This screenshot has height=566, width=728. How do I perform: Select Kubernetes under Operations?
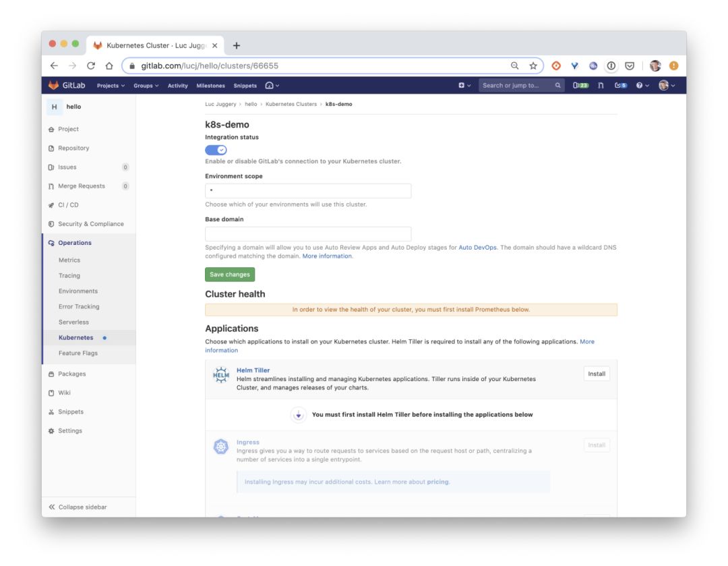[x=75, y=338]
